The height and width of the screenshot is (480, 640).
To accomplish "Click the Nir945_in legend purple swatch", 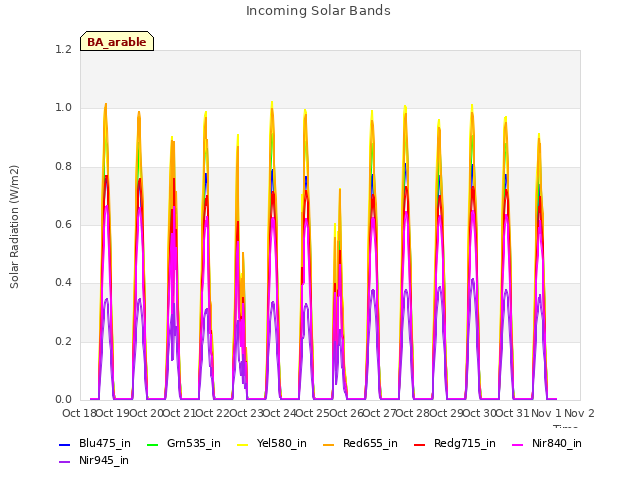I will [x=64, y=461].
